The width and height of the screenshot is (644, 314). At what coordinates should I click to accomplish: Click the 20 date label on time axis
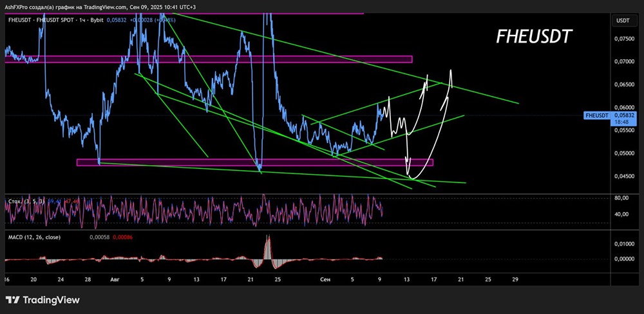point(33,279)
